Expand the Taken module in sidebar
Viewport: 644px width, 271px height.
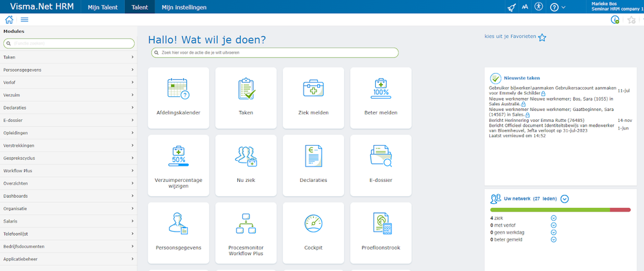point(68,57)
